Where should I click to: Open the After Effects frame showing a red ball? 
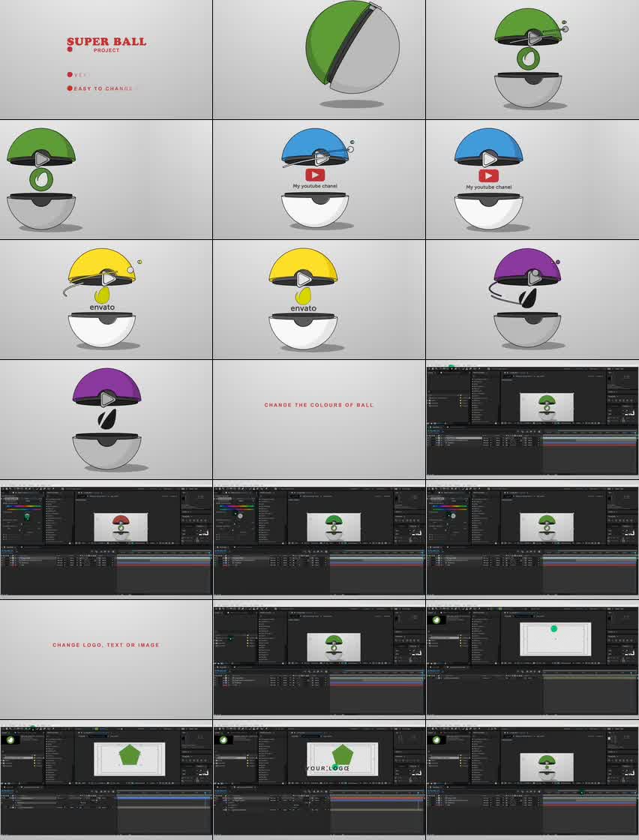(x=106, y=539)
